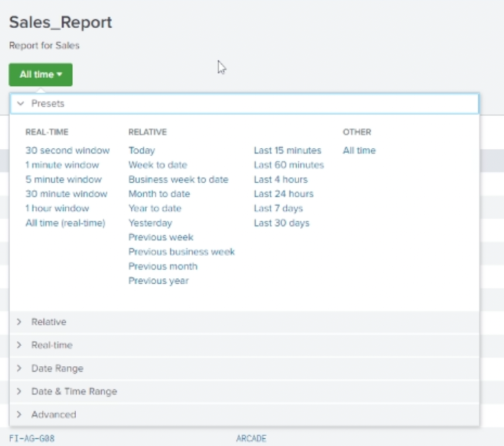Select All time (real-time) preset
504x446 pixels.
pos(66,223)
